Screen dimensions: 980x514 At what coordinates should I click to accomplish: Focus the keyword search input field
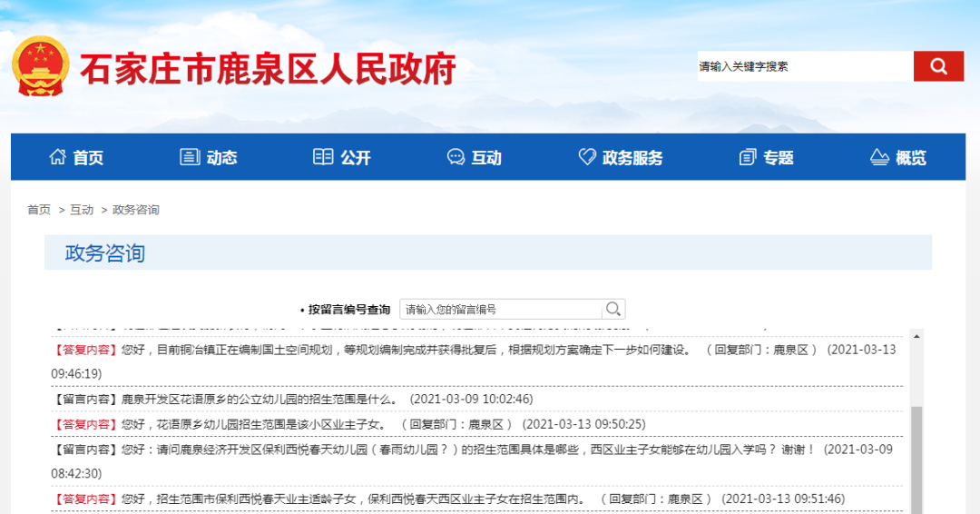[804, 66]
